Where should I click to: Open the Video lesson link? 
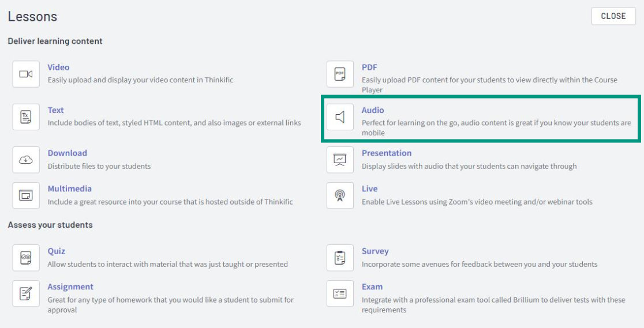[58, 67]
